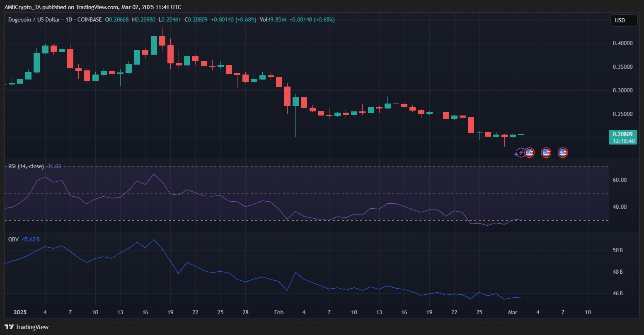The height and width of the screenshot is (335, 644).
Task: Click the rightmost US flag economic event icon
Action: pos(562,152)
